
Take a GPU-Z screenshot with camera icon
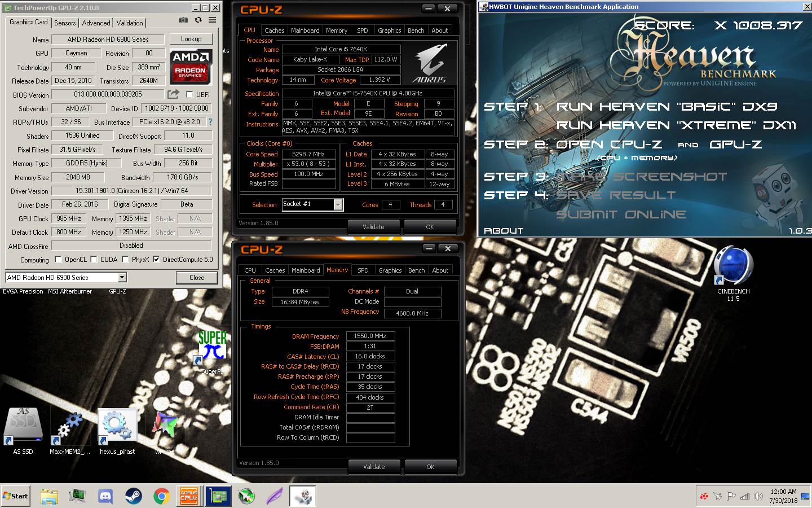point(183,20)
